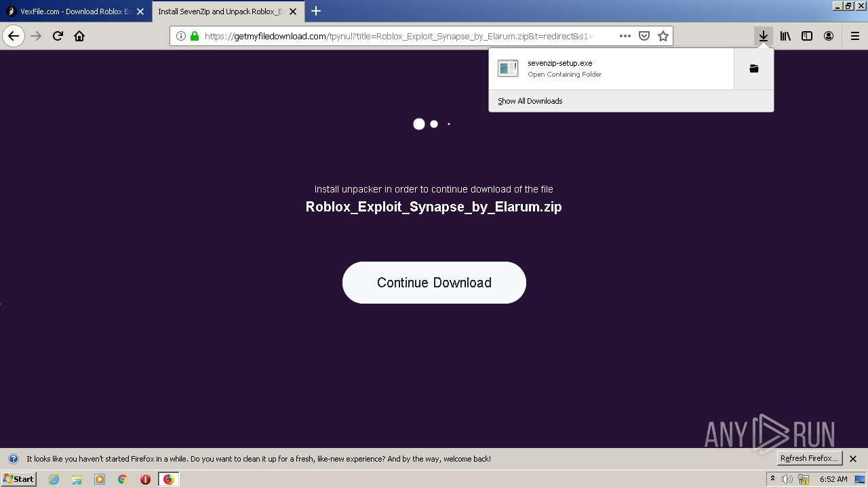Close the VexFile.com tab

coord(140,12)
